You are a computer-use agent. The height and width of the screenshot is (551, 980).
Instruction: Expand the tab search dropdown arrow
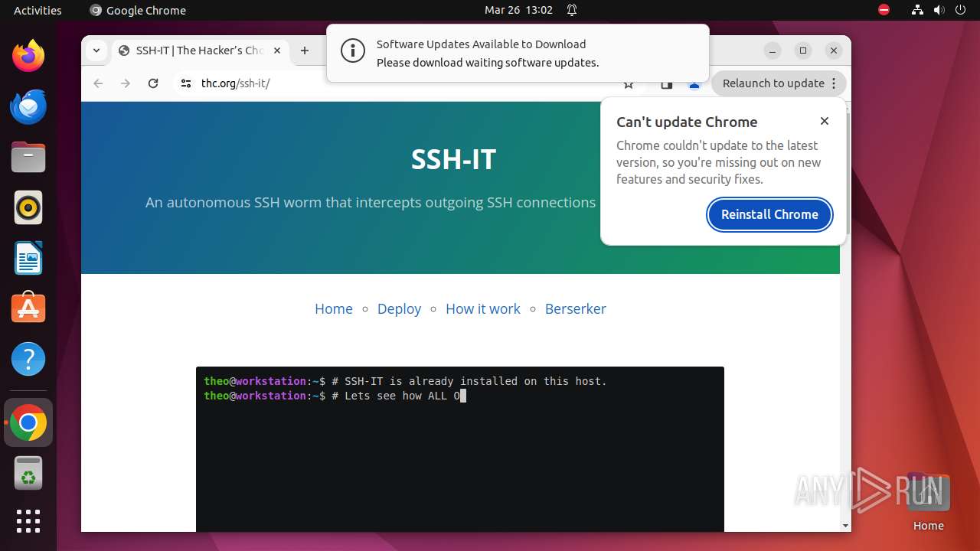96,51
